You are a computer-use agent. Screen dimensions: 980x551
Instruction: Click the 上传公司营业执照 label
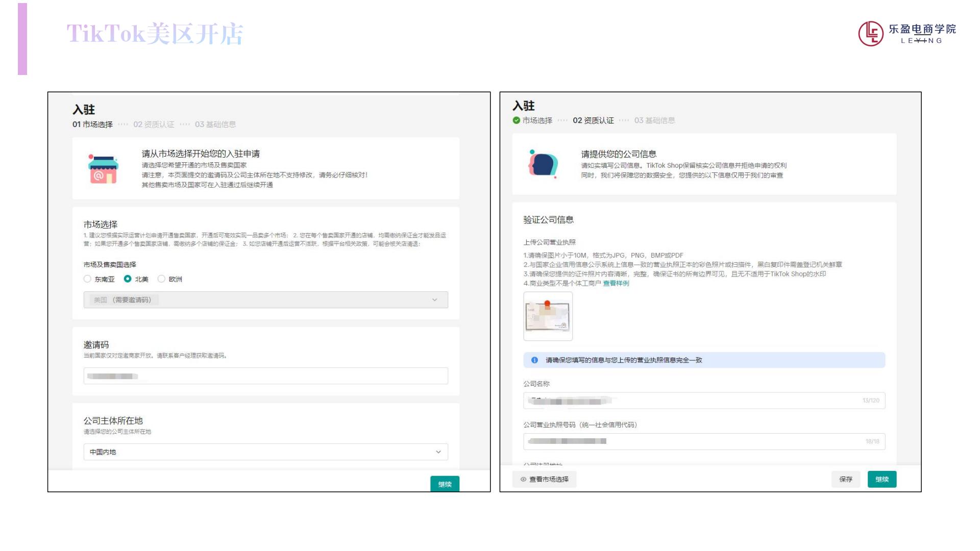click(x=549, y=242)
